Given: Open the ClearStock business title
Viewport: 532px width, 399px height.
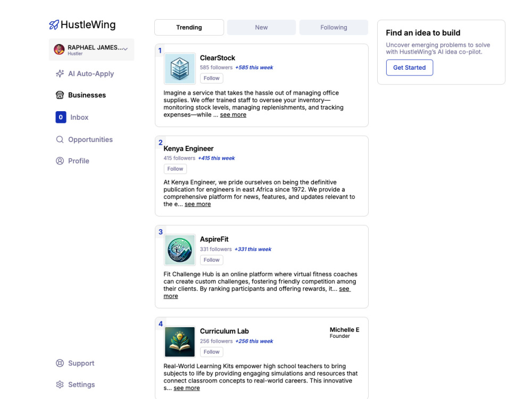Looking at the screenshot, I should tap(218, 58).
